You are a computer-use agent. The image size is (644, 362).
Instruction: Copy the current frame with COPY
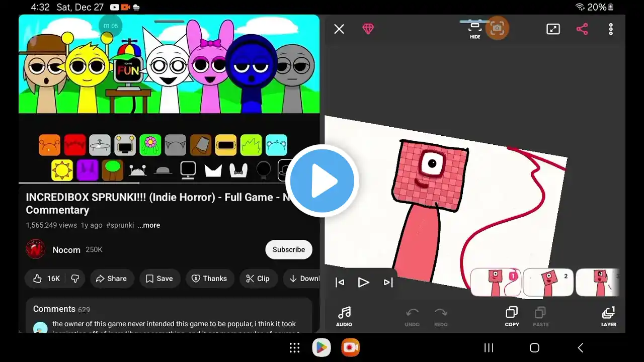coord(512,317)
